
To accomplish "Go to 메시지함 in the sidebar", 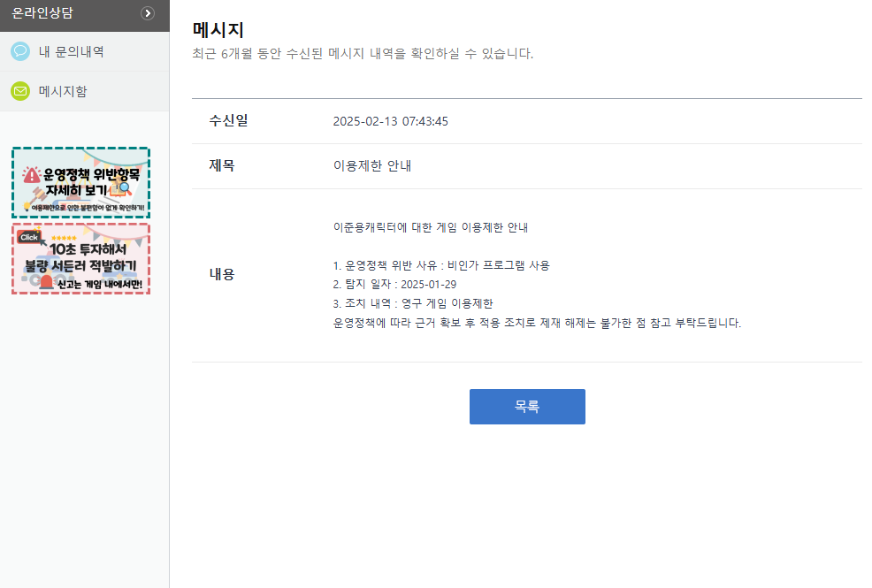I will pos(63,91).
